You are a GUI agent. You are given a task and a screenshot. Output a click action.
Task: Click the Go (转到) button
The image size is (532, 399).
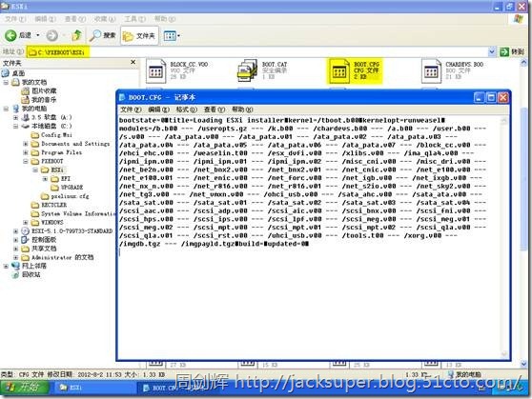coord(512,51)
